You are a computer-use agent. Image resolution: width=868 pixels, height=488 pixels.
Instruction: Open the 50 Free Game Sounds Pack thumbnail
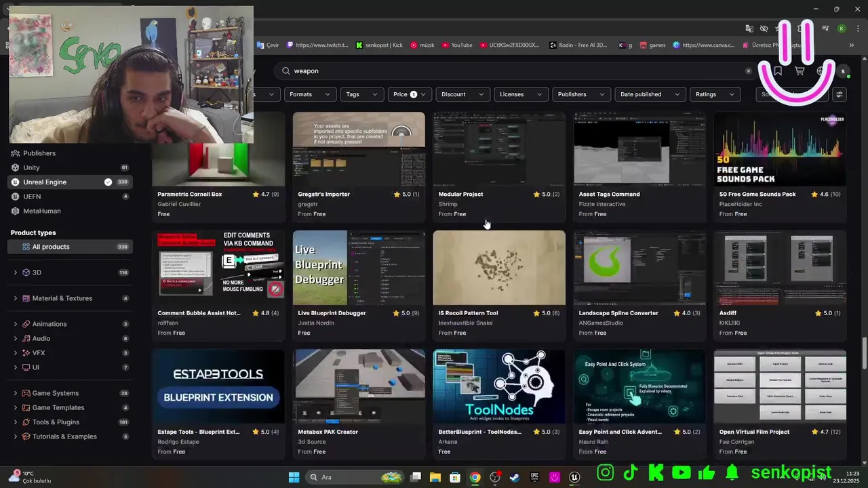click(780, 149)
